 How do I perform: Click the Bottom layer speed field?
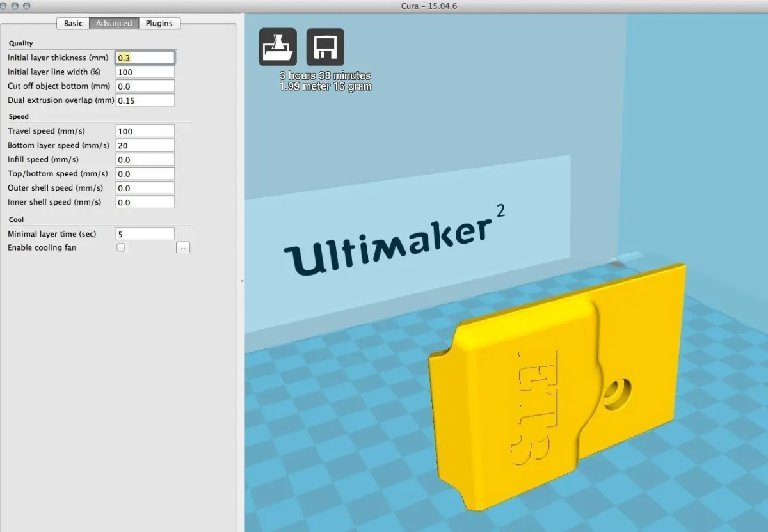coord(145,146)
